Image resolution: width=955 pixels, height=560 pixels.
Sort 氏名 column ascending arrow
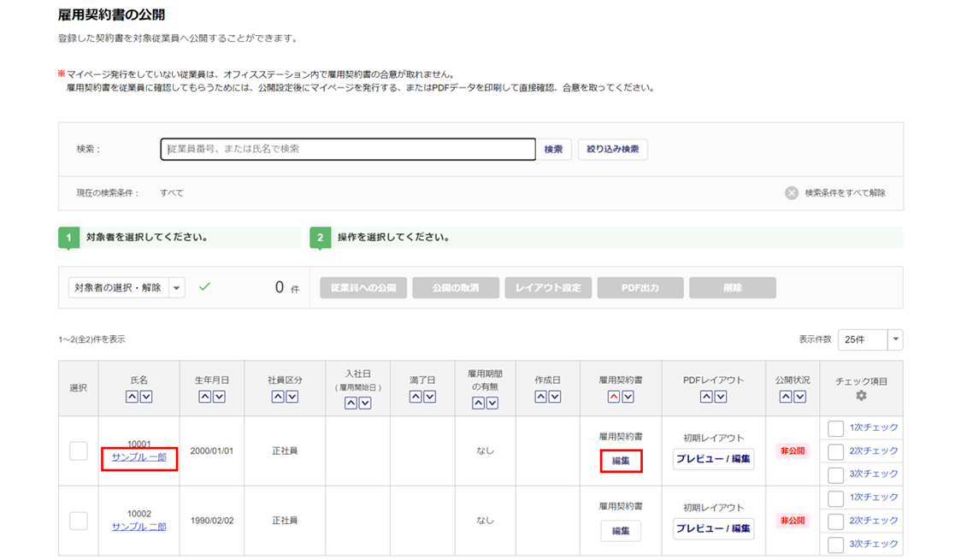pos(132,396)
